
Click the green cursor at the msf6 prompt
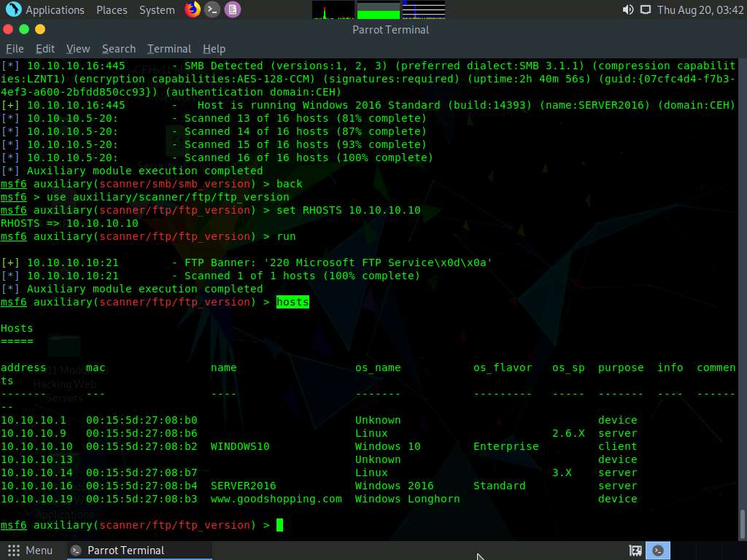[279, 525]
